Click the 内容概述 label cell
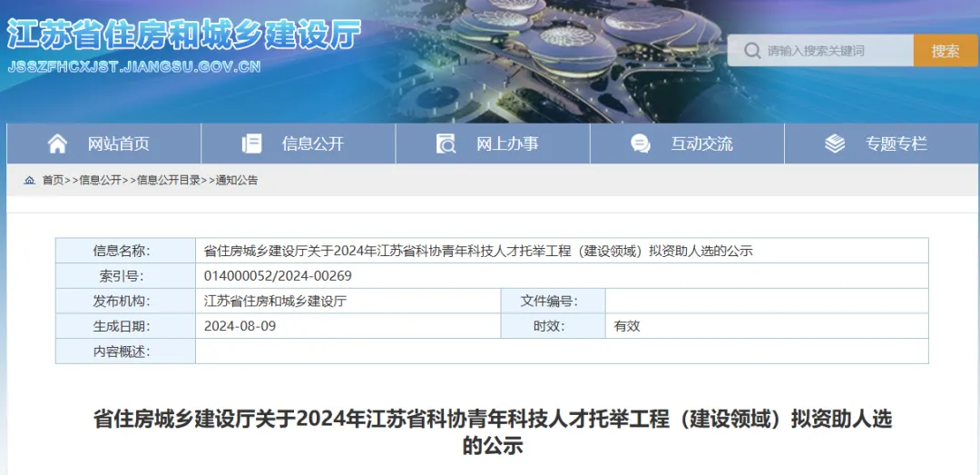 tap(125, 351)
